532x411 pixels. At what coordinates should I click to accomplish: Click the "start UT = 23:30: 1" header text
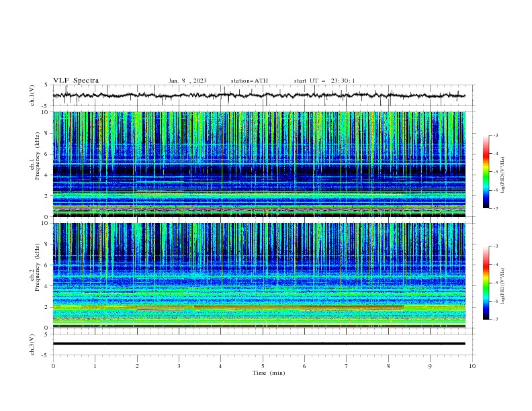[324, 81]
